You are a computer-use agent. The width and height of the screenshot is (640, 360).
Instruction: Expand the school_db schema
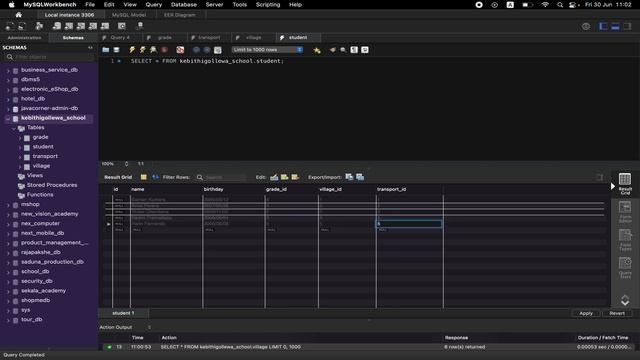pyautogui.click(x=8, y=272)
